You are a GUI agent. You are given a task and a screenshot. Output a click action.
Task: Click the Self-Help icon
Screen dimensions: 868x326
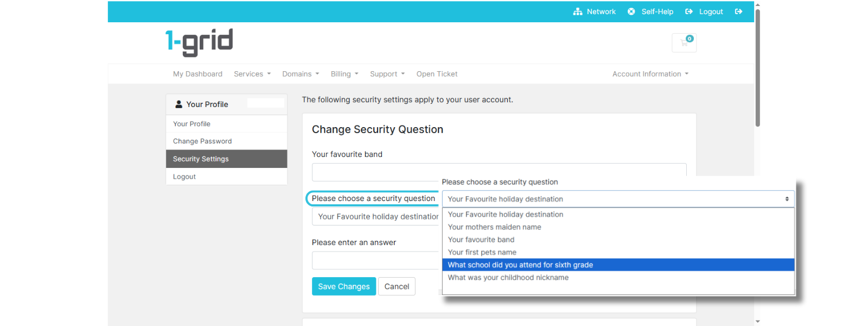click(631, 11)
